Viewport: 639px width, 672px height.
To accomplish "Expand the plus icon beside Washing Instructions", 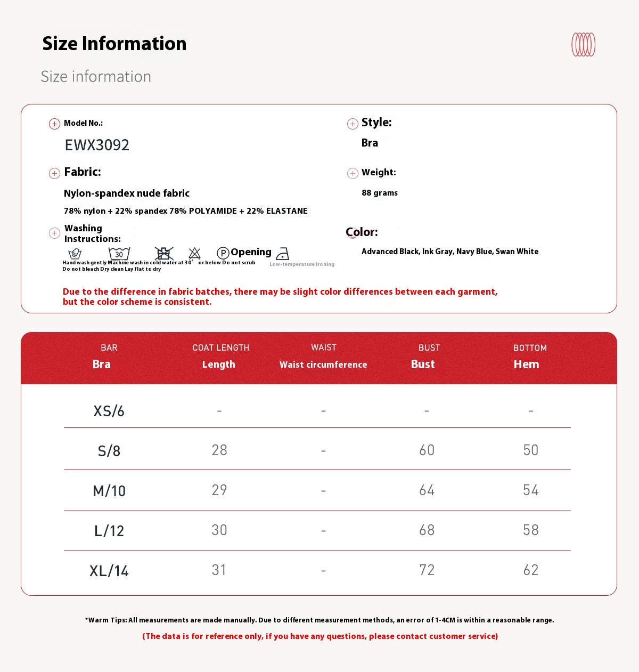I will 54,233.
